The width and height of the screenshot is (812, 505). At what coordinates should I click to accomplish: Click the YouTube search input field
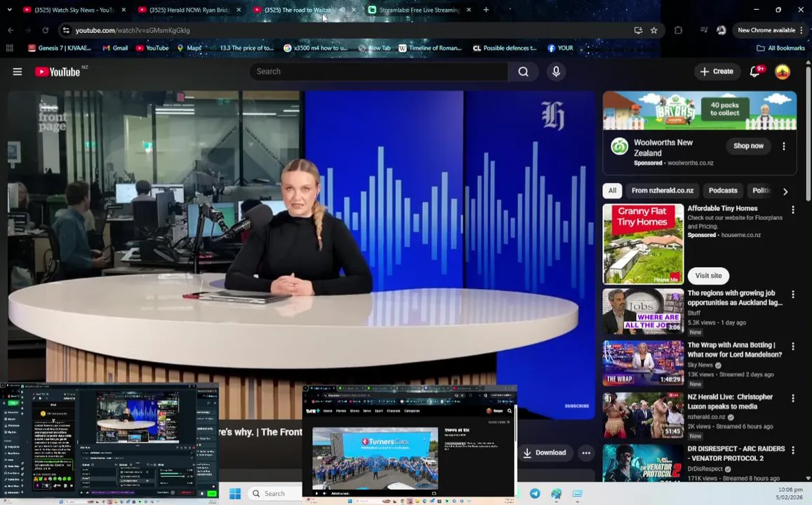(x=379, y=72)
